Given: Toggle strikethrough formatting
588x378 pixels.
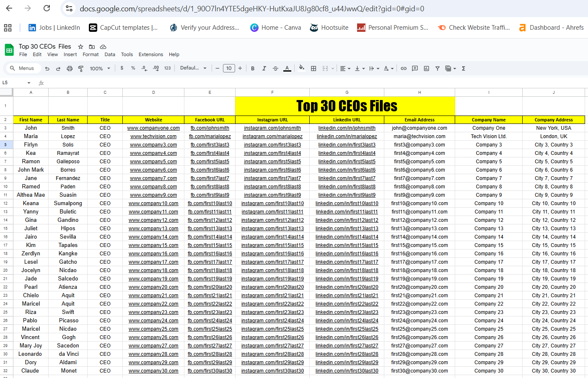Looking at the screenshot, I should point(275,68).
